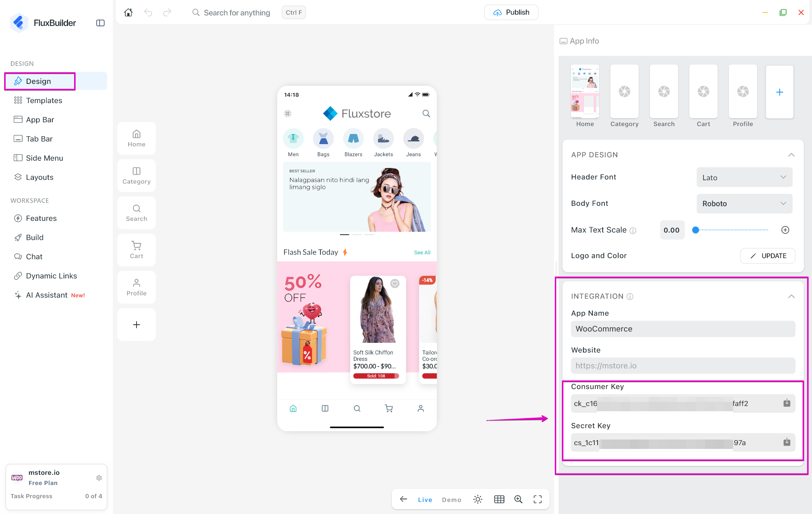The width and height of the screenshot is (812, 514).
Task: Collapse the sidebar with panel icon
Action: tap(100, 23)
